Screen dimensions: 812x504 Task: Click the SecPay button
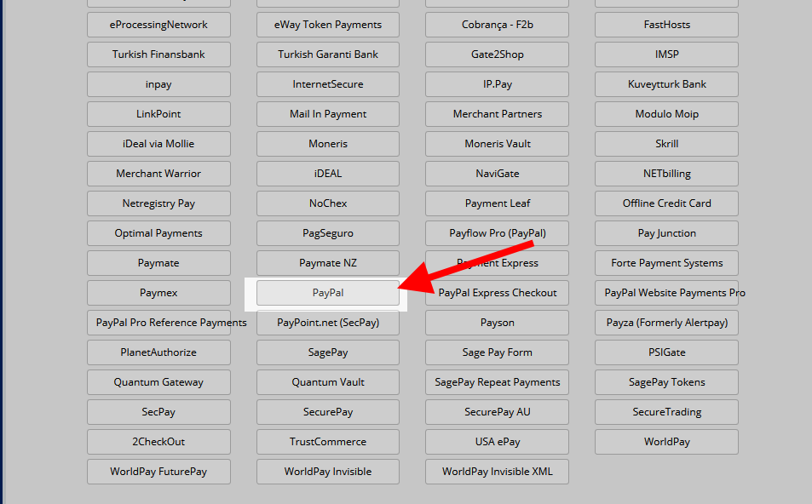pyautogui.click(x=158, y=412)
